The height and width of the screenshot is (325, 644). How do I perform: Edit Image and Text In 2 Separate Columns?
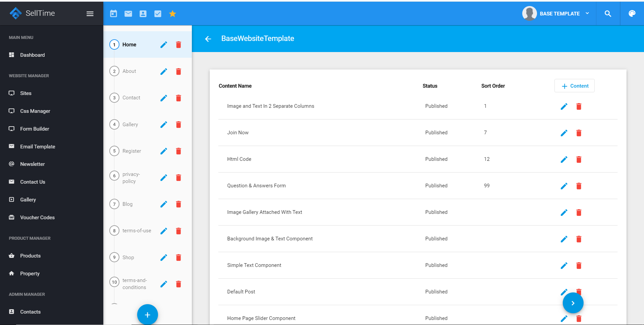pyautogui.click(x=564, y=106)
